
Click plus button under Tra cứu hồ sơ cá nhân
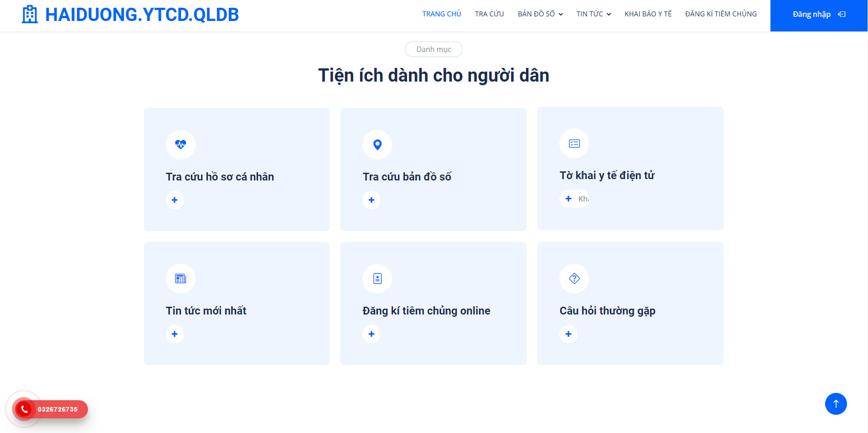pyautogui.click(x=175, y=200)
